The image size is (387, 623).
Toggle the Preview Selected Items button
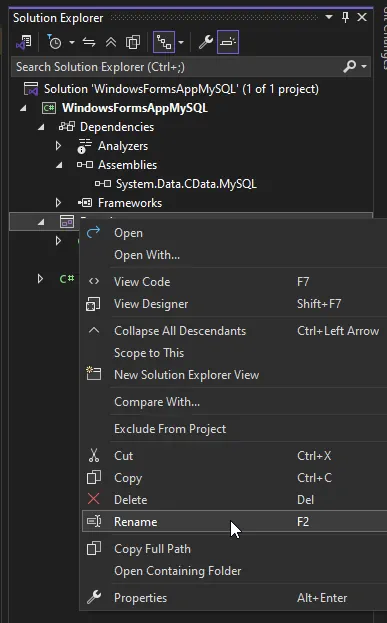point(228,42)
